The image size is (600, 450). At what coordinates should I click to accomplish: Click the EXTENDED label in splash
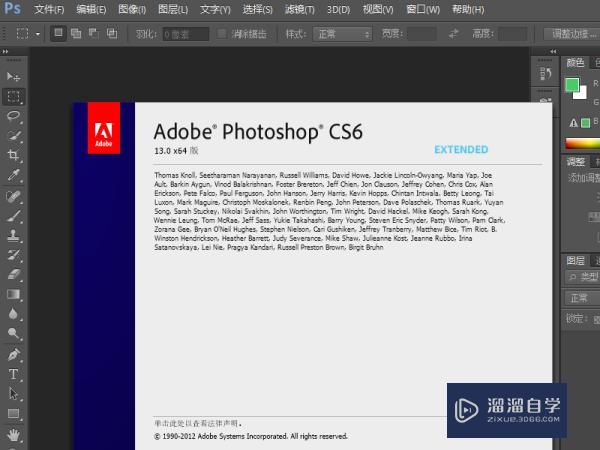click(461, 149)
